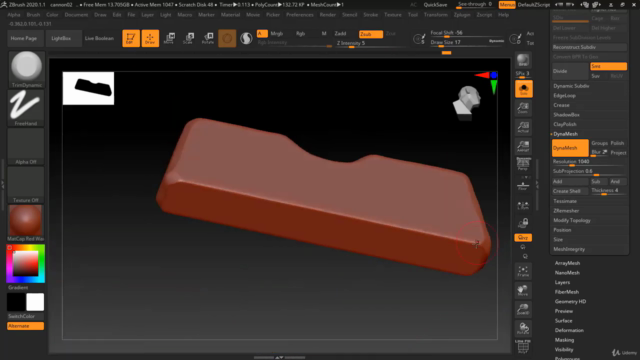
Task: Toggle the DynaMesh Project option
Action: coord(618,153)
